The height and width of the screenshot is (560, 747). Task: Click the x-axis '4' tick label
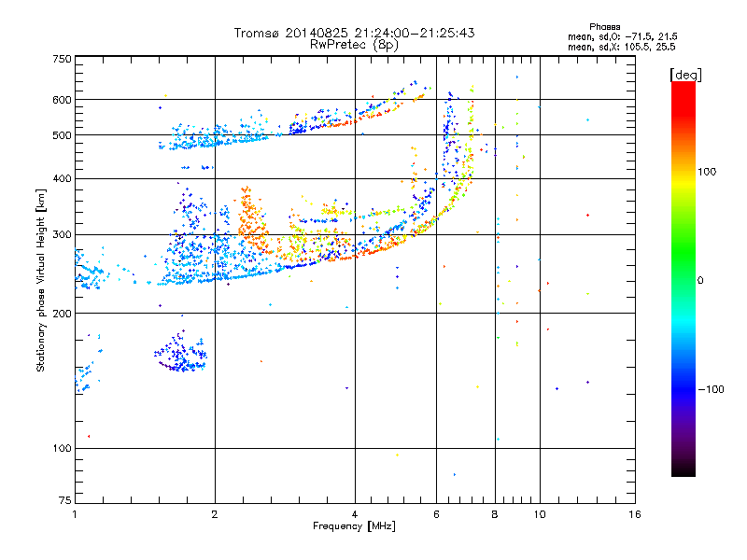355,514
